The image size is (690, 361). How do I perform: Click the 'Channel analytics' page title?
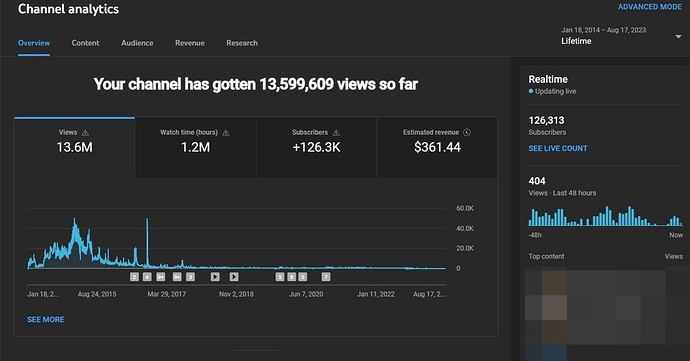68,9
